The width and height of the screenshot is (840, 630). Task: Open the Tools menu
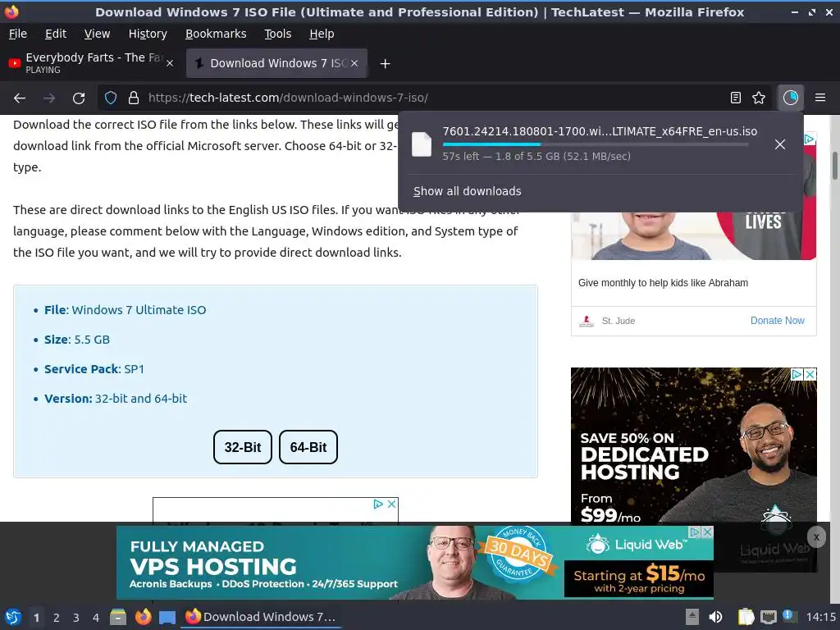click(x=277, y=34)
